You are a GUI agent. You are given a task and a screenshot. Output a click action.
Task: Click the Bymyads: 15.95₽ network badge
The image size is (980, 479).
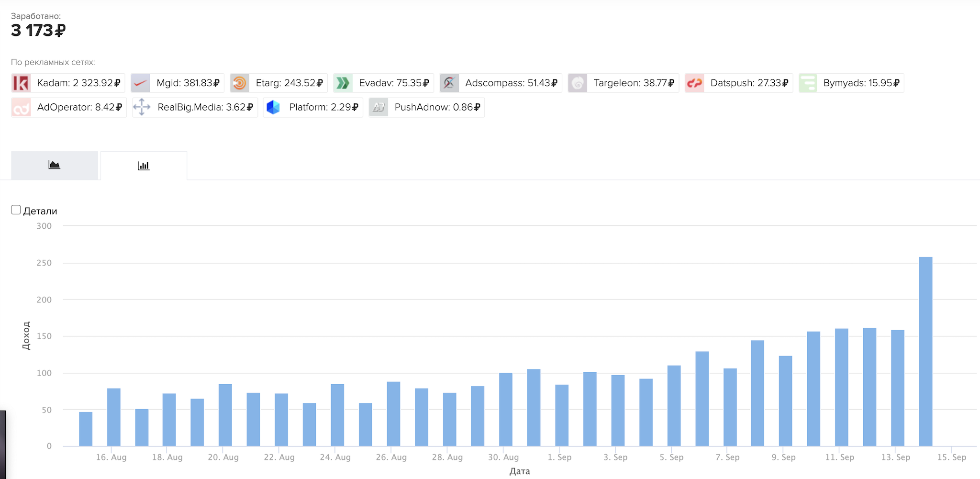tap(851, 83)
